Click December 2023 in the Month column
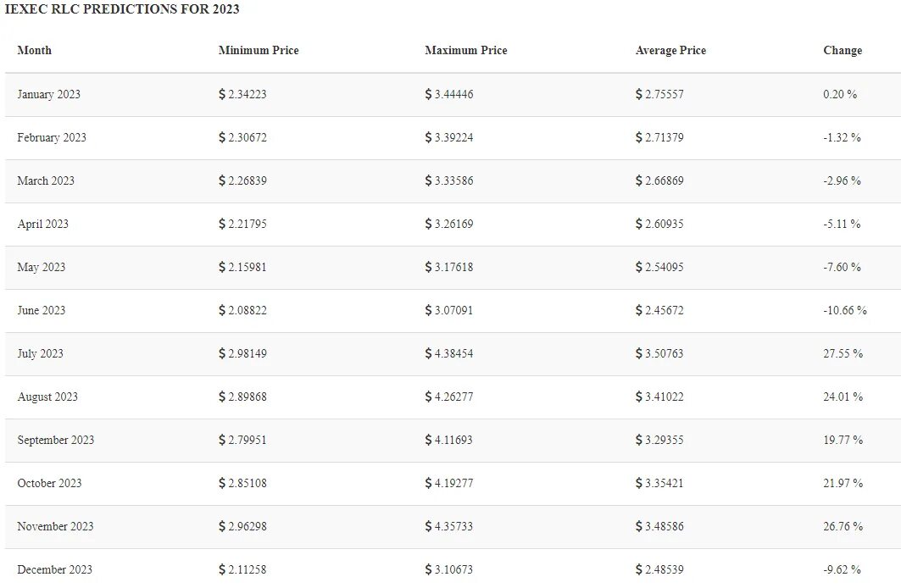901x588 pixels. pyautogui.click(x=54, y=569)
